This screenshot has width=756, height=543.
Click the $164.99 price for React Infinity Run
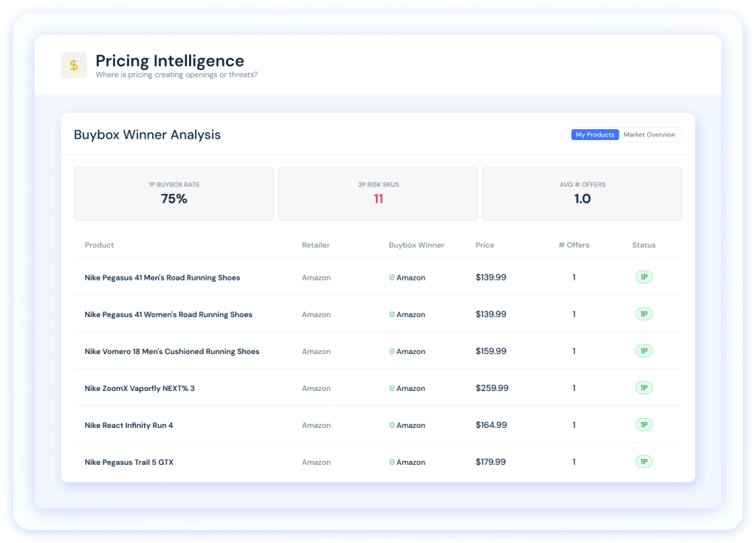click(x=491, y=425)
